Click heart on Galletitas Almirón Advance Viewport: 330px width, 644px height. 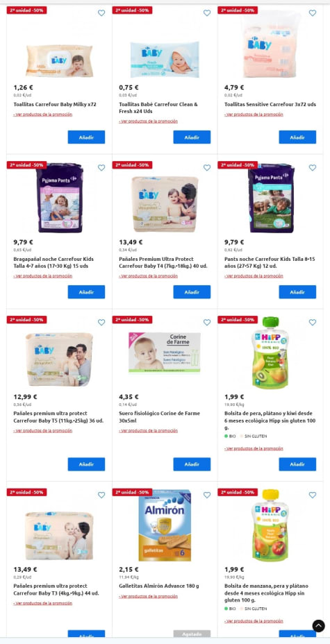coord(207,495)
